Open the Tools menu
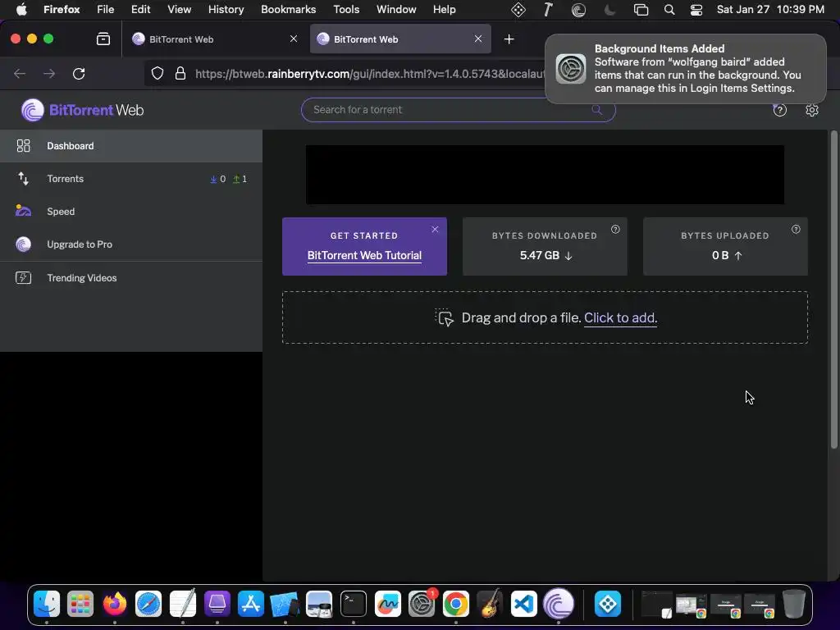840x630 pixels. tap(346, 10)
